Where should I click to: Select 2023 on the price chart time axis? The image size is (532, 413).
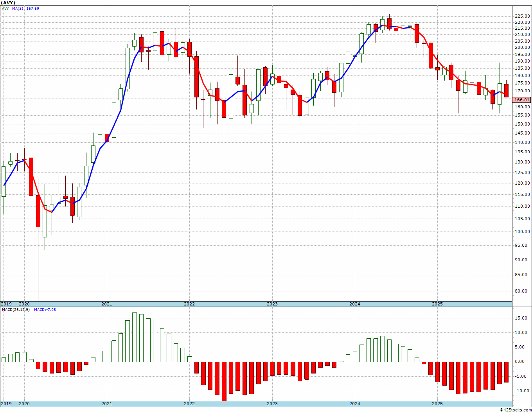(272, 304)
